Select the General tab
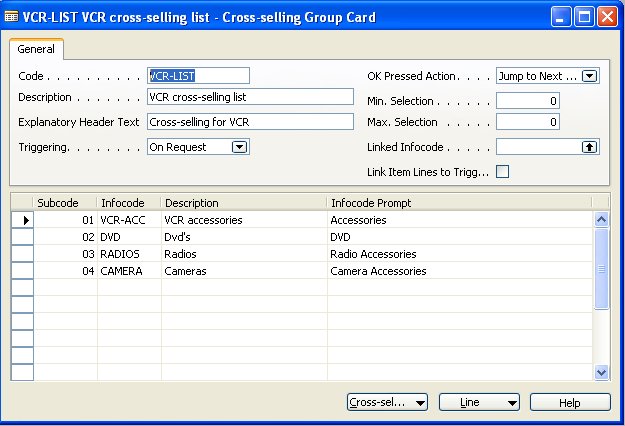Viewport: 625px width, 426px height. click(x=37, y=49)
